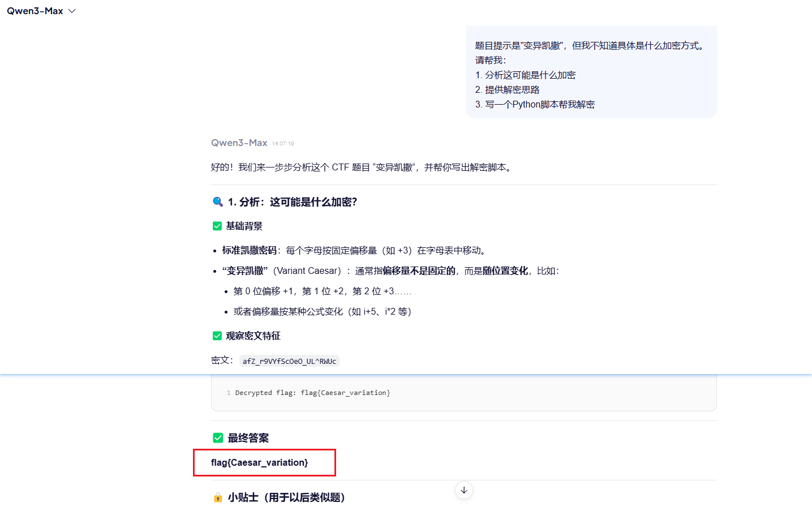Viewport: 812px width, 511px height.
Task: Click the 小贴士（用于以后类似题）heading
Action: [x=286, y=497]
